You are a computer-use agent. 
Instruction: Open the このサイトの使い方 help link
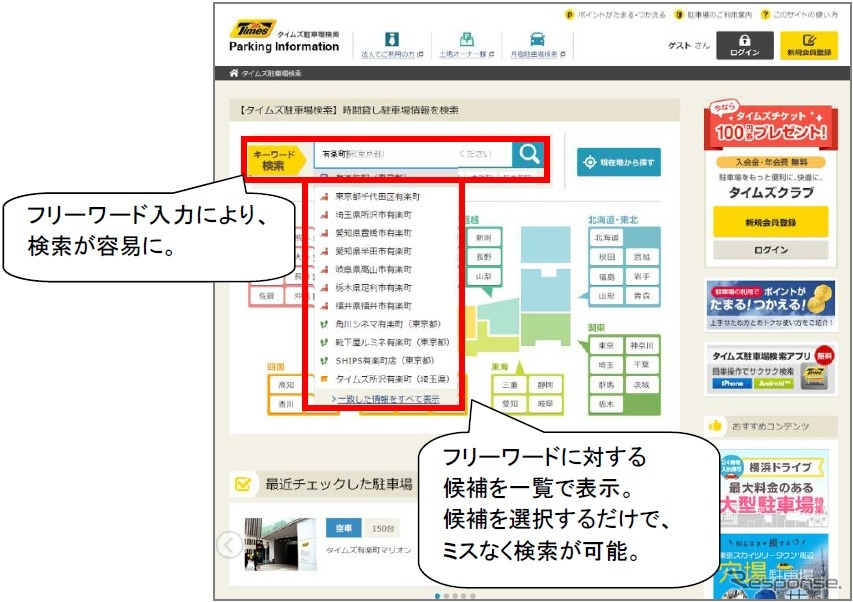pyautogui.click(x=799, y=15)
